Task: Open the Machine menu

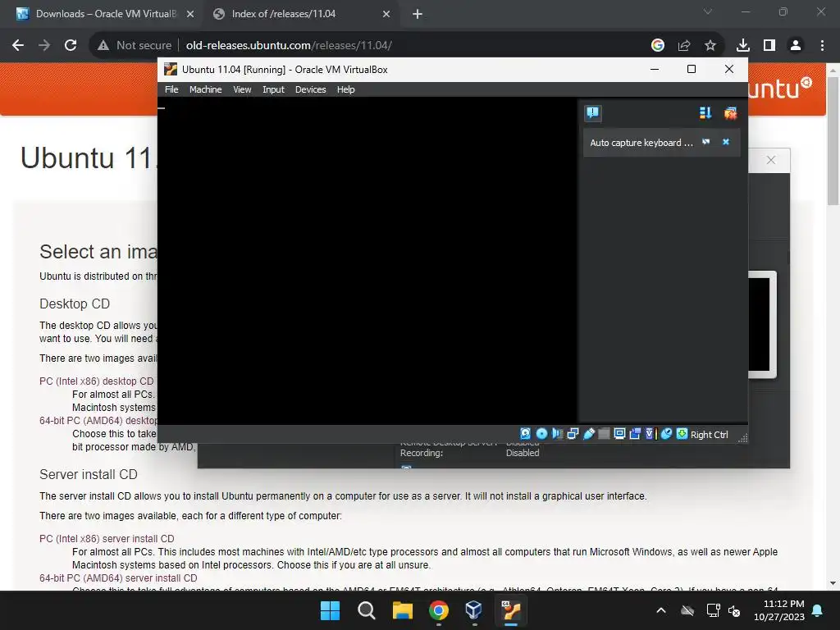Action: (x=205, y=89)
